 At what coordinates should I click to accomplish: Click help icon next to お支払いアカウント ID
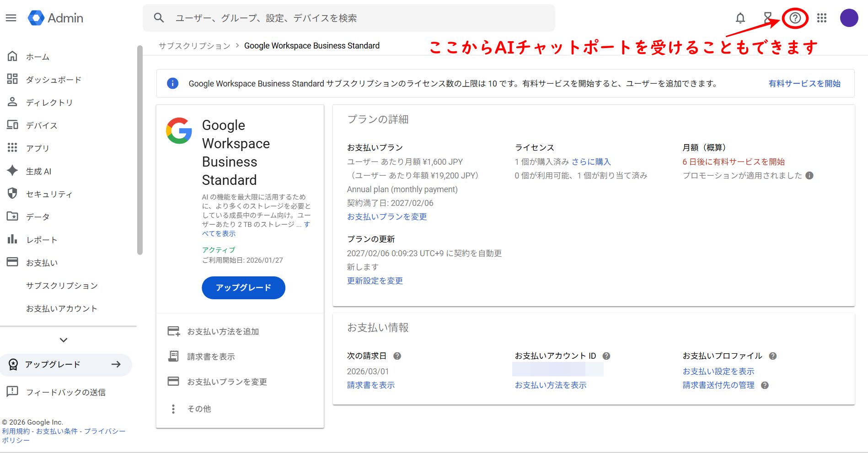(606, 356)
